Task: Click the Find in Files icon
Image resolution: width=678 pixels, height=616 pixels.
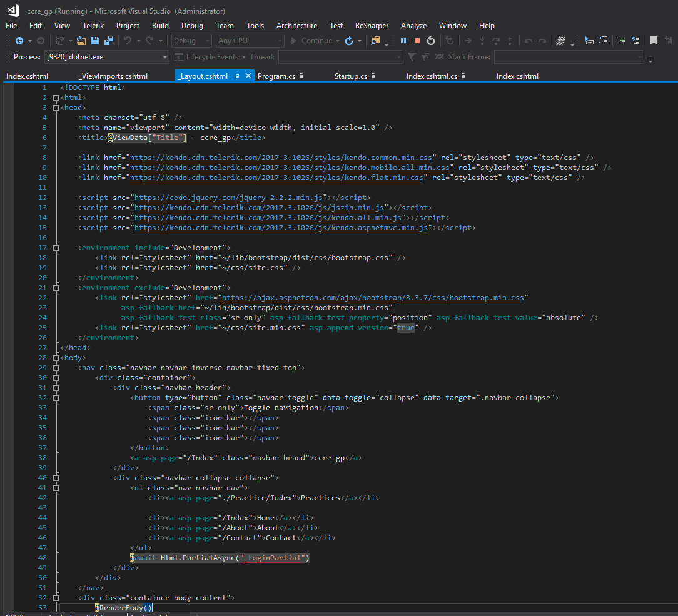Action: 375,41
